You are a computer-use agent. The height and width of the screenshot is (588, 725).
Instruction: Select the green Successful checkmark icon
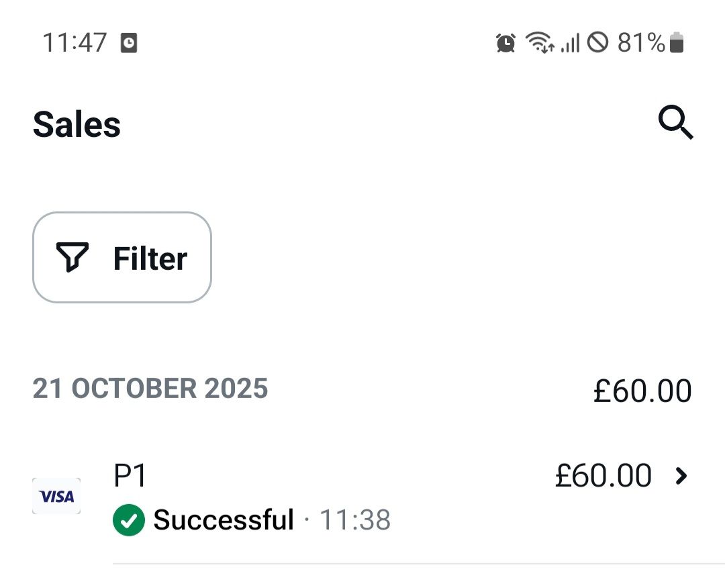coord(128,520)
